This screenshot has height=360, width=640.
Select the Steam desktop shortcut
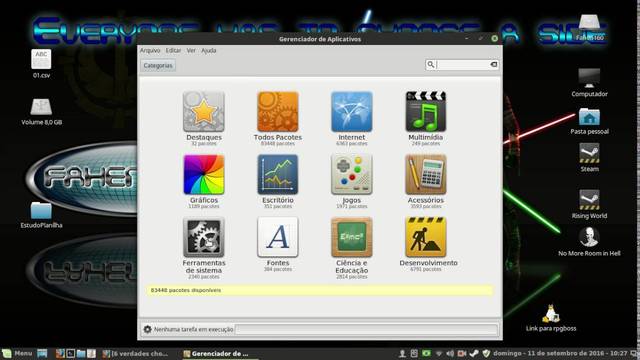click(589, 157)
